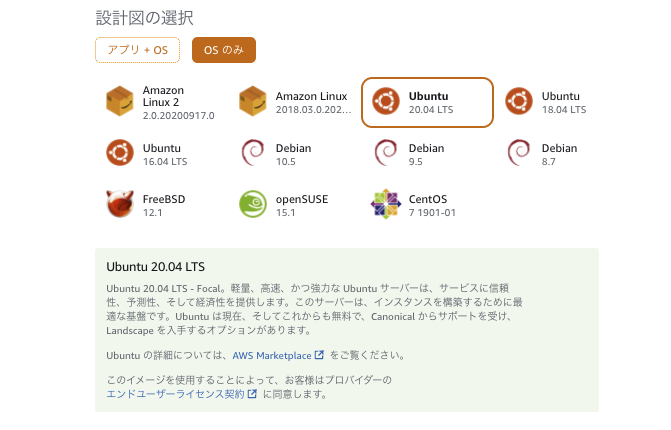The image size is (671, 430).
Task: Switch to the アプリ + OS option
Action: pyautogui.click(x=137, y=50)
